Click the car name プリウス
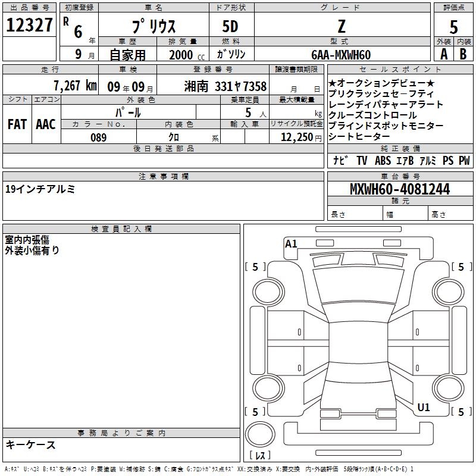The height and width of the screenshot is (476, 476). pos(154,26)
